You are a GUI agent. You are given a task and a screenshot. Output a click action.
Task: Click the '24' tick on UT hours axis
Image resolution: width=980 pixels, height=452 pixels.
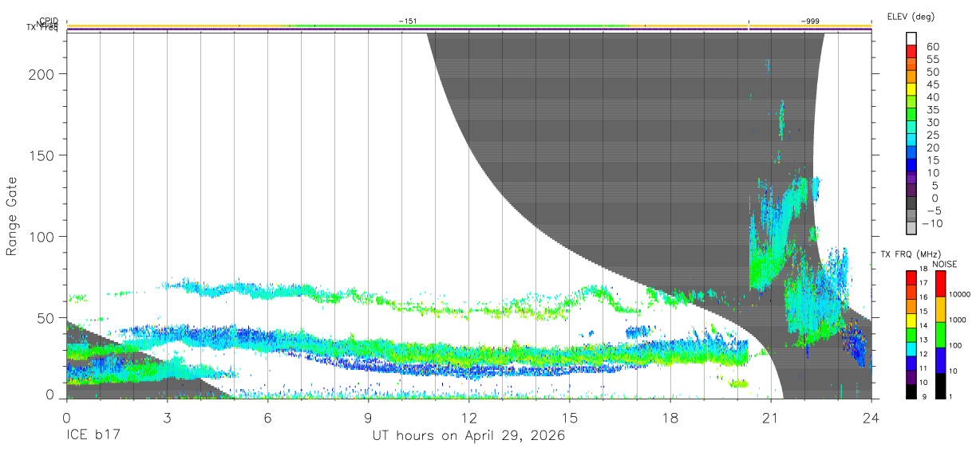click(x=871, y=418)
